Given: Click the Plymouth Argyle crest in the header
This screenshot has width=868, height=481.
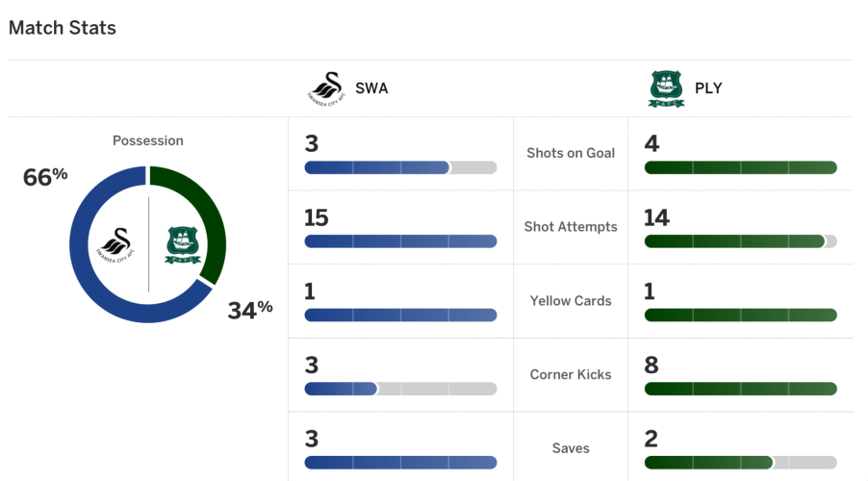Looking at the screenshot, I should (666, 89).
